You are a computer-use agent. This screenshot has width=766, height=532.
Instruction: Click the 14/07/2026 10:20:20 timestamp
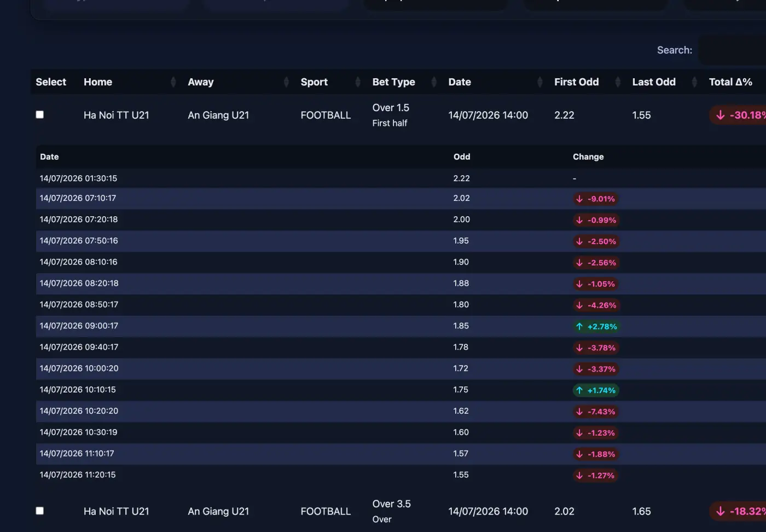point(79,411)
